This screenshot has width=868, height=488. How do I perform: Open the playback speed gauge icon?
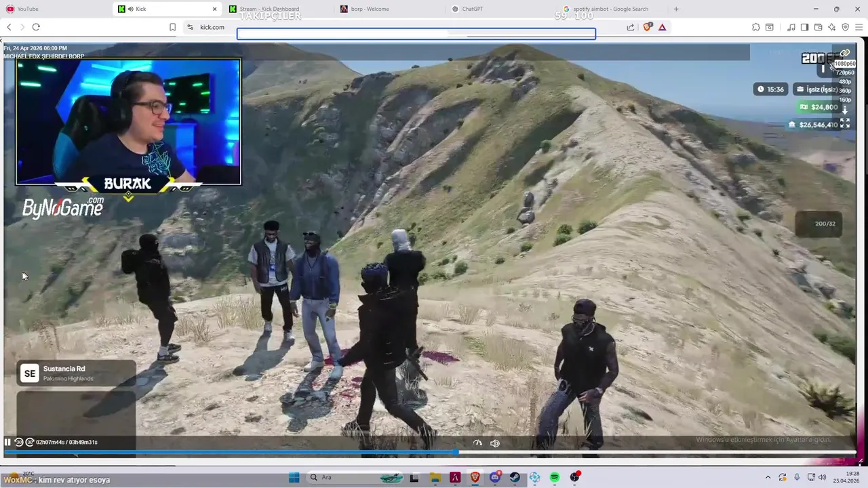coord(477,443)
